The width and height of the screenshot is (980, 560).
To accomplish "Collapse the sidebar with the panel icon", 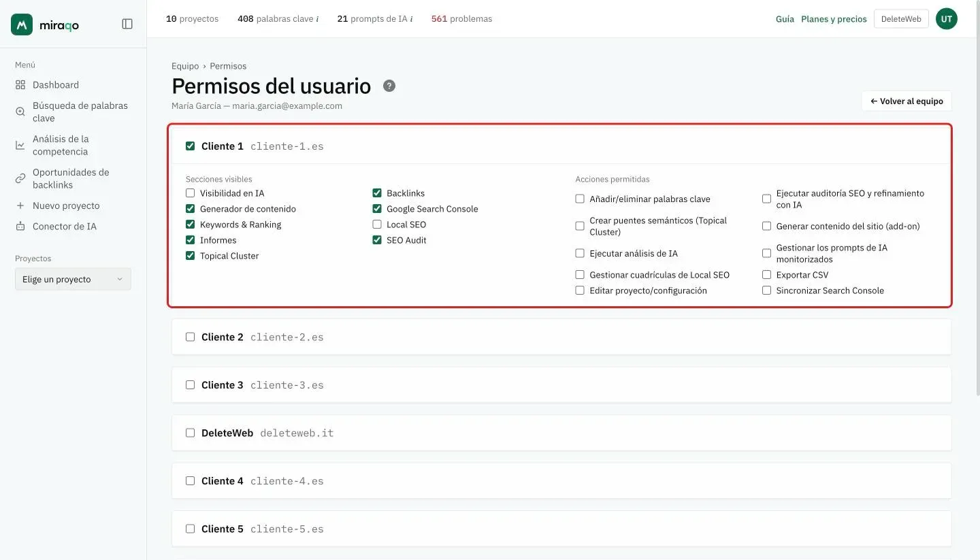I will click(x=127, y=24).
